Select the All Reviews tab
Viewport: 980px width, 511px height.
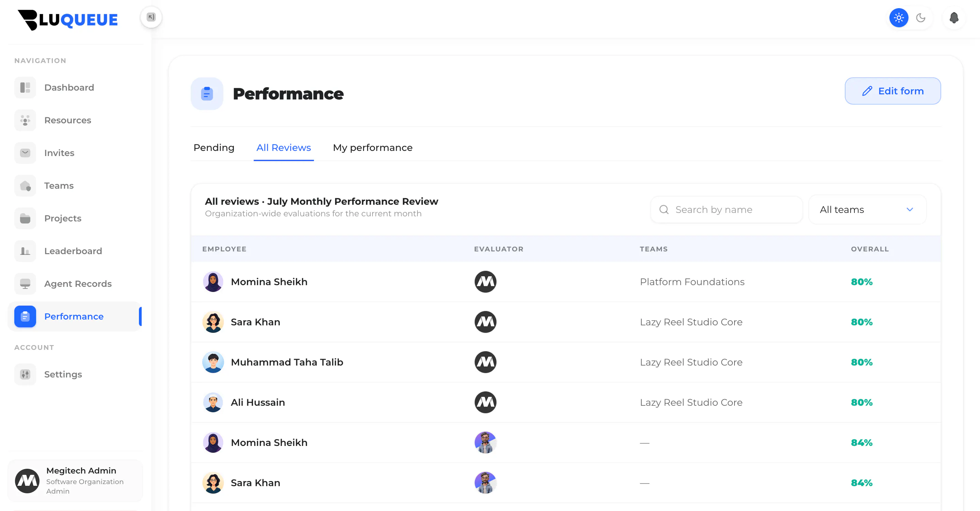(283, 148)
